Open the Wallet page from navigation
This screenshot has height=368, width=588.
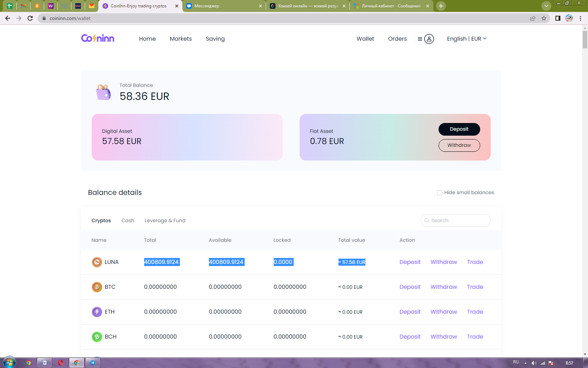365,39
